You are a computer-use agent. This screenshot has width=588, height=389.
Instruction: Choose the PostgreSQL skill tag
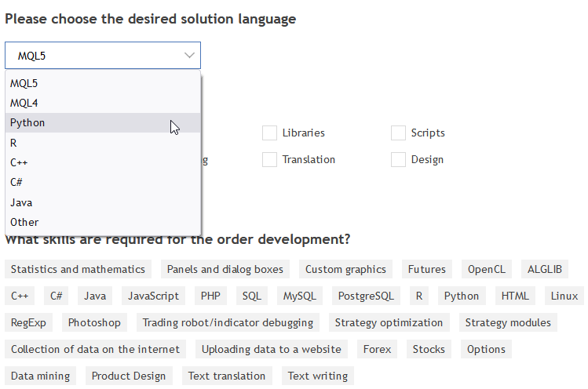tap(365, 296)
